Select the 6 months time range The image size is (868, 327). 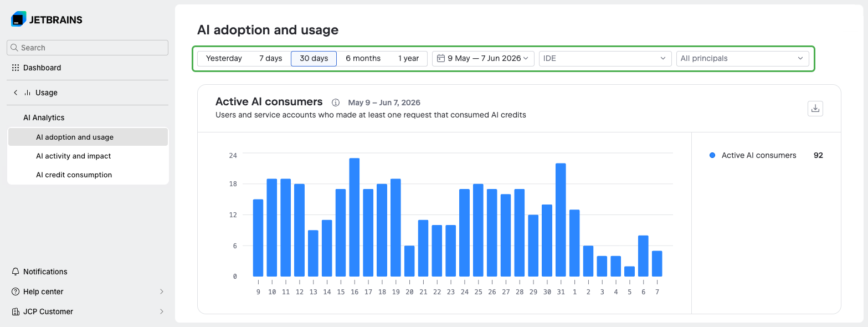coord(363,58)
